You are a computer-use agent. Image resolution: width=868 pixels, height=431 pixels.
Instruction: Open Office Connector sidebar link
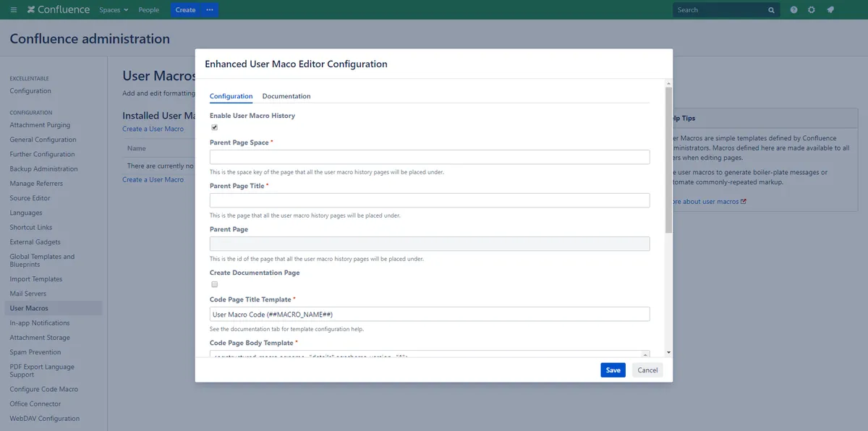[x=35, y=404]
